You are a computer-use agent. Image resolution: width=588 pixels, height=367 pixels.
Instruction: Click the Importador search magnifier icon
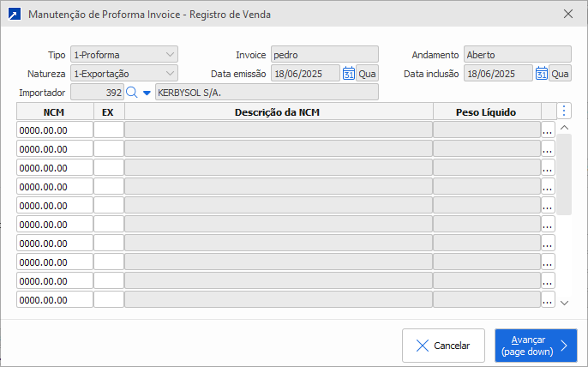point(131,92)
